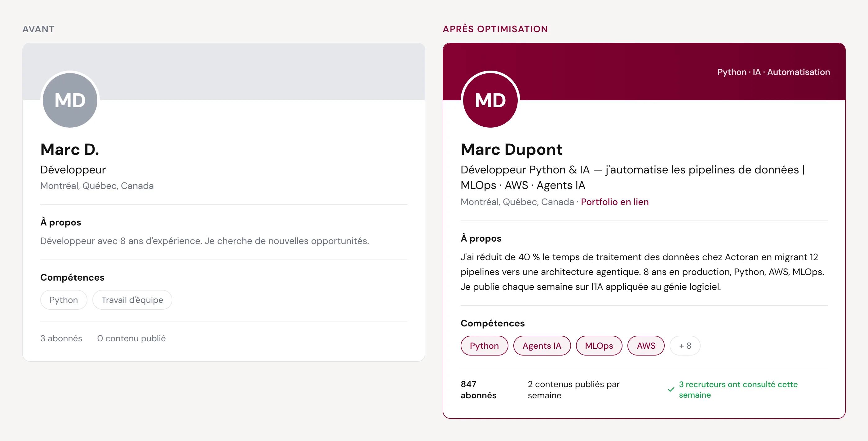Click the "APRÈS OPTIMISATION" label
Screen dimensions: 868x441
tap(495, 29)
